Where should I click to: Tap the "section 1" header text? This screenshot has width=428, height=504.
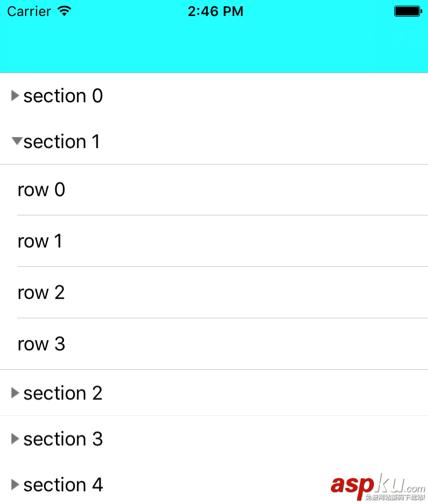click(62, 141)
